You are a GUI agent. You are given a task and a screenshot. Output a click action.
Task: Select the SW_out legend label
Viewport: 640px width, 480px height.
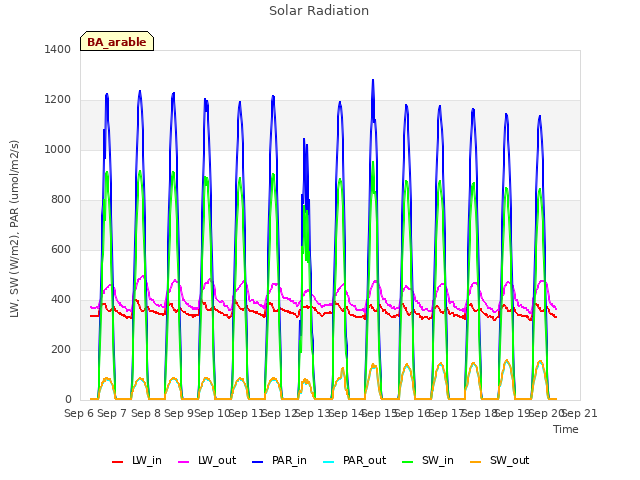click(509, 460)
